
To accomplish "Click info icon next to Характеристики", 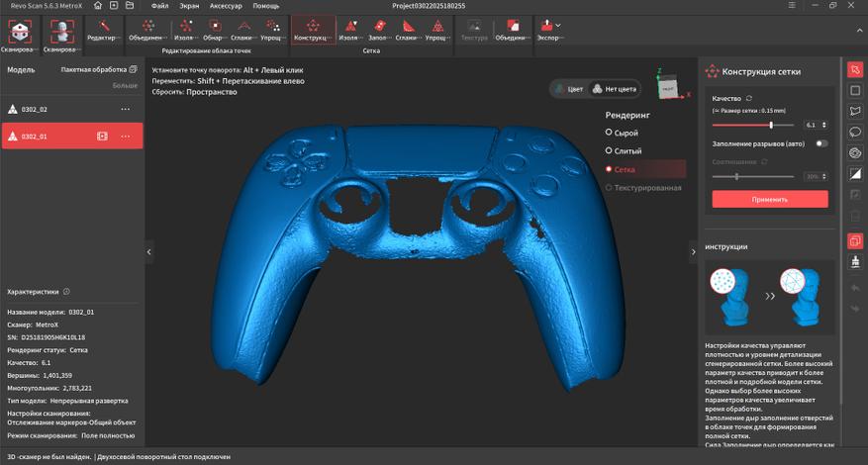I will (66, 291).
